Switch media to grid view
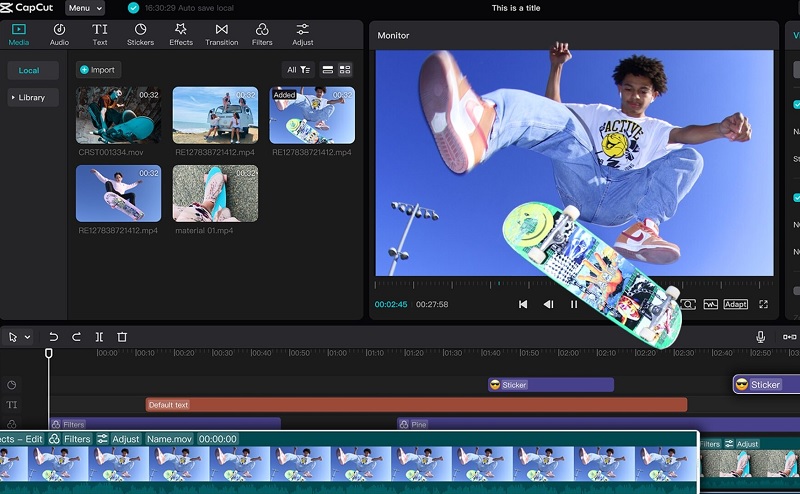This screenshot has height=494, width=800. click(345, 70)
